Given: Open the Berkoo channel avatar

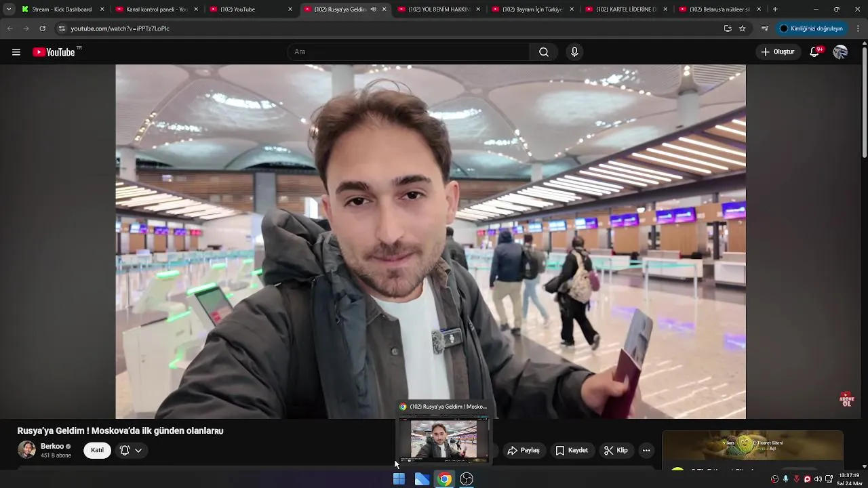Looking at the screenshot, I should point(26,450).
